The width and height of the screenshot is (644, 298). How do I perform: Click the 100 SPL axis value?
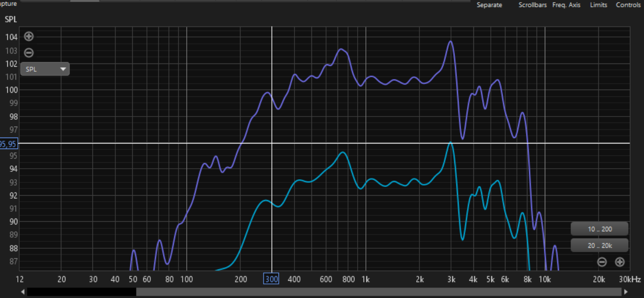pyautogui.click(x=11, y=90)
